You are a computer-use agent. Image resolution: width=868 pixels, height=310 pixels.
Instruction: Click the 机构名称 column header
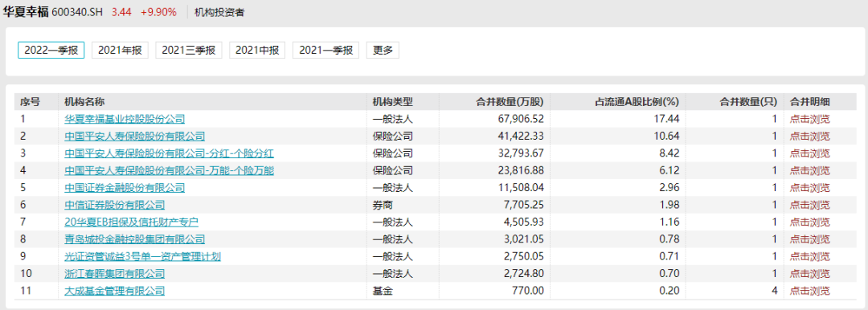tap(84, 102)
